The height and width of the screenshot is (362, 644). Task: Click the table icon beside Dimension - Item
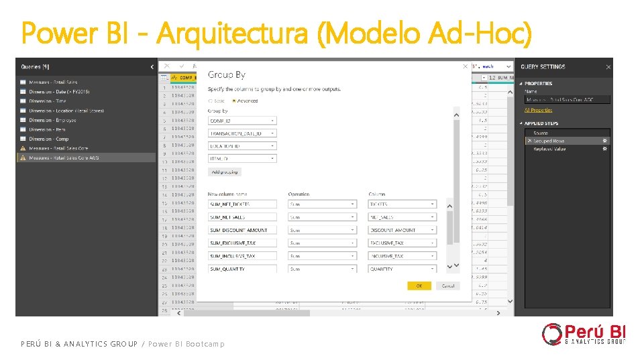point(23,129)
